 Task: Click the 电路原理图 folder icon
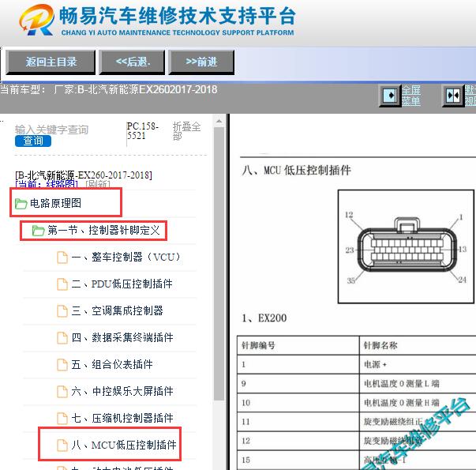click(21, 204)
